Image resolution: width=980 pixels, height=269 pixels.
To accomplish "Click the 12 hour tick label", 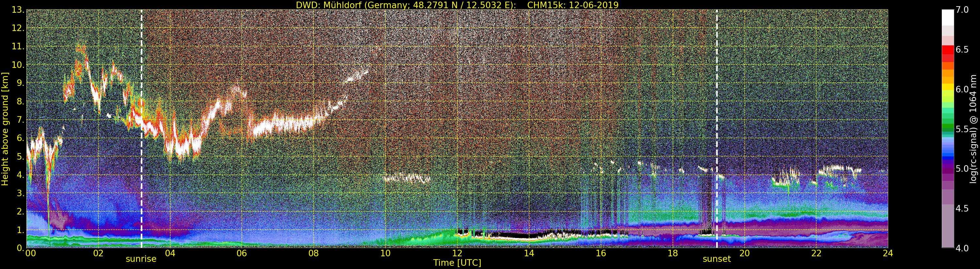I will tap(457, 253).
